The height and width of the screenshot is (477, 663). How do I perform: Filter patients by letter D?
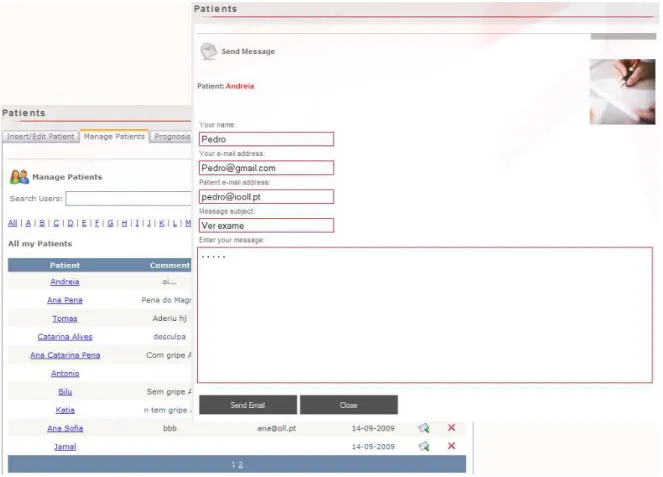point(70,223)
